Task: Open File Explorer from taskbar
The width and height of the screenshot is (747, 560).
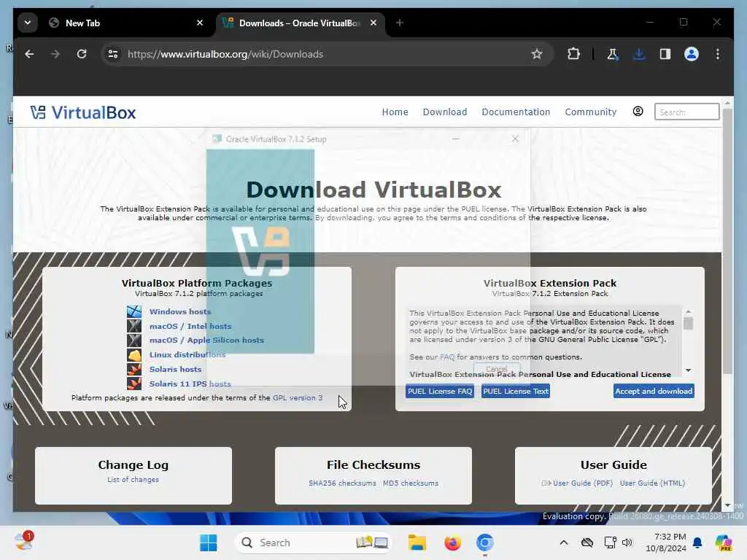Action: point(417,542)
